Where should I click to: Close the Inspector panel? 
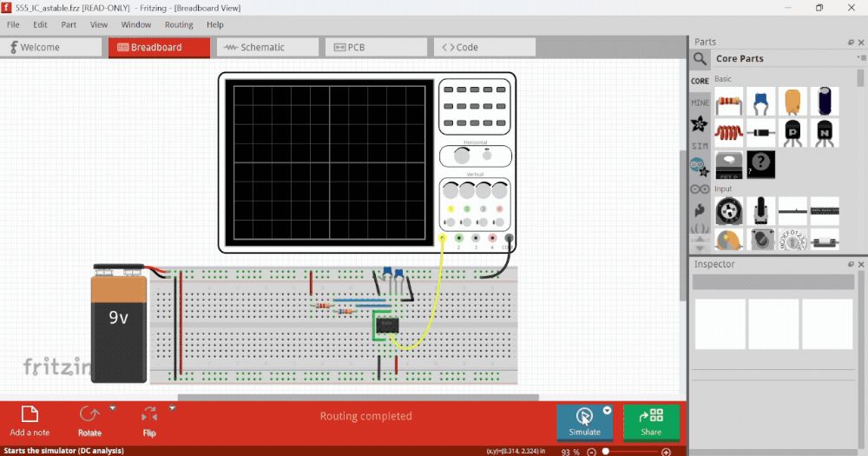[x=861, y=264]
